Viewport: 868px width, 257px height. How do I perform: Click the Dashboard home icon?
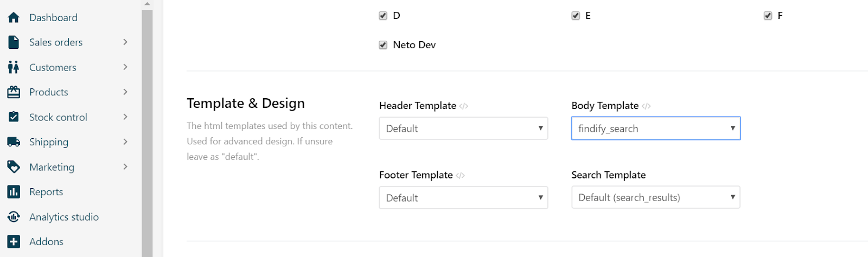(x=14, y=17)
